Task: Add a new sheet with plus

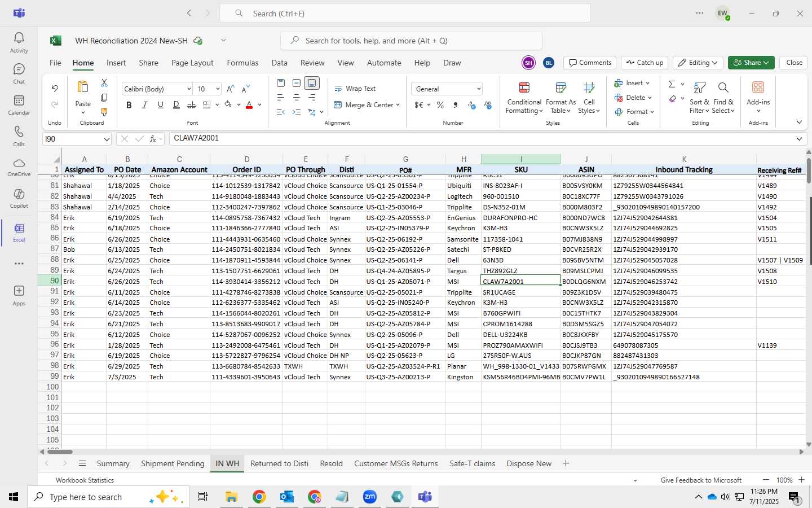Action: click(566, 463)
